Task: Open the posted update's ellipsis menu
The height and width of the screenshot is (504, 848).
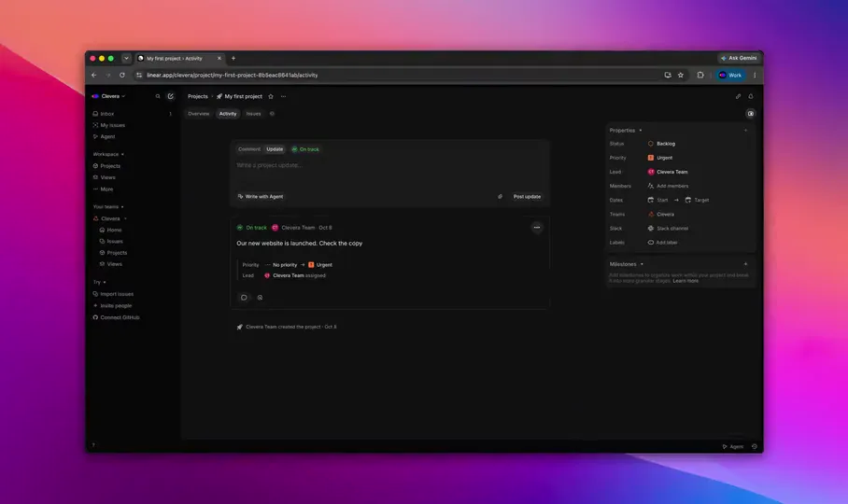Action: pos(536,228)
